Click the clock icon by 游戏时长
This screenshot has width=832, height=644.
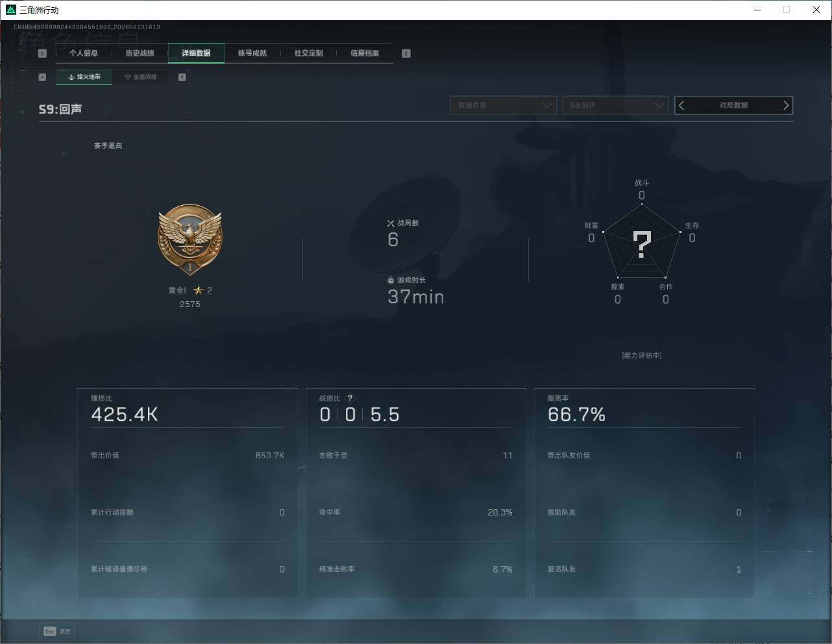pyautogui.click(x=391, y=280)
